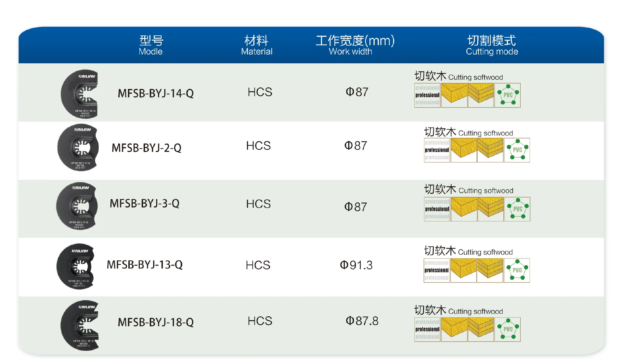
Task: Click the PVC icon in the MFSB-BYJ-13-Q row
Action: pos(517,270)
